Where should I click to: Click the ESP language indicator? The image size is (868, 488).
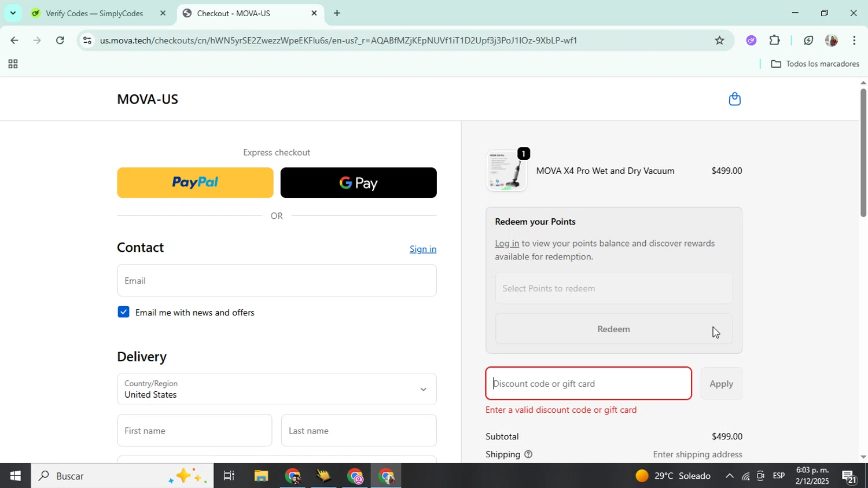[779, 476]
